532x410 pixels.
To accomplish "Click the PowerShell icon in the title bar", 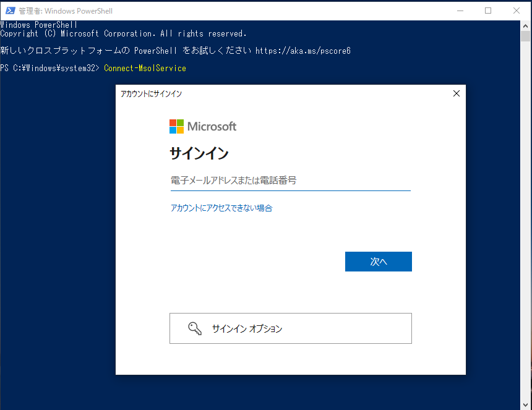I will click(x=10, y=11).
